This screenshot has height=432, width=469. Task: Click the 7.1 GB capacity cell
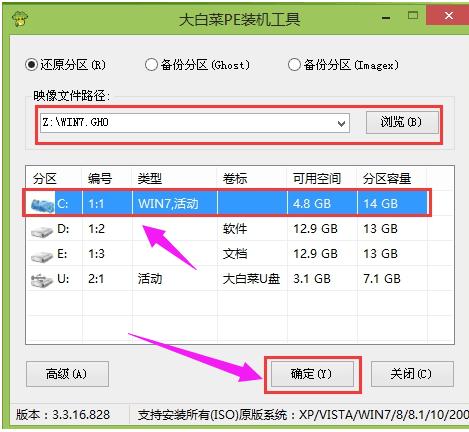coord(382,279)
